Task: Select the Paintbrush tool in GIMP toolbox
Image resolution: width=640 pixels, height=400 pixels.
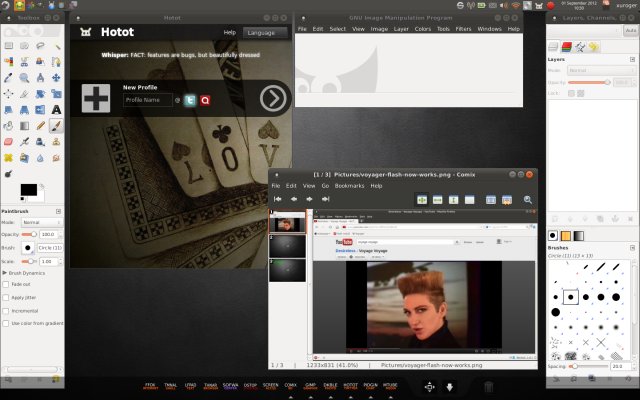Action: [55, 126]
